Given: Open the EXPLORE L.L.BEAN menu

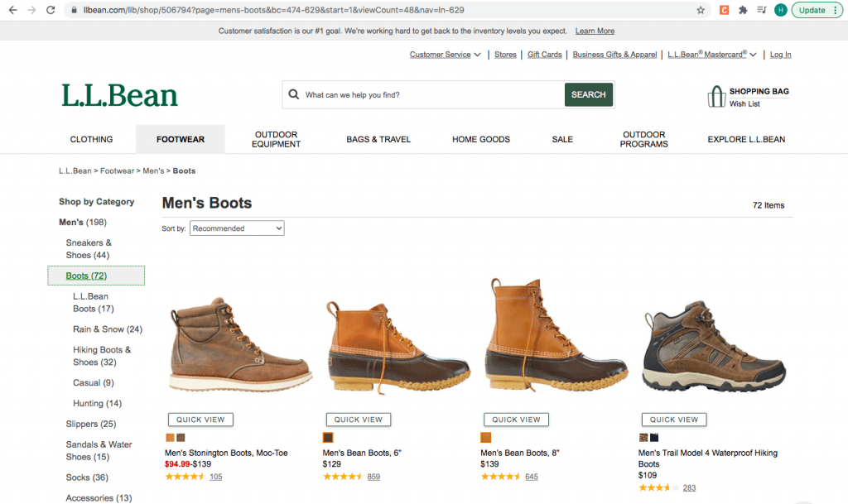Looking at the screenshot, I should [x=746, y=139].
